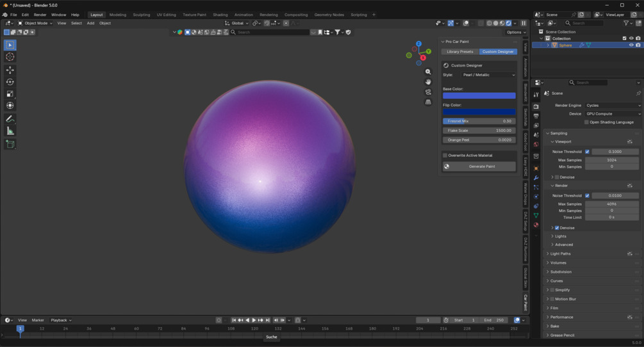Expand the Light Paths panel

(x=560, y=254)
